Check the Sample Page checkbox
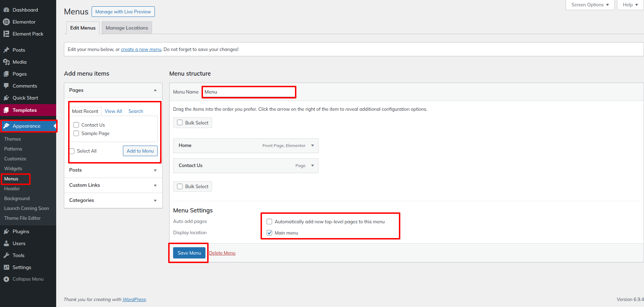Image resolution: width=644 pixels, height=307 pixels. coord(76,133)
